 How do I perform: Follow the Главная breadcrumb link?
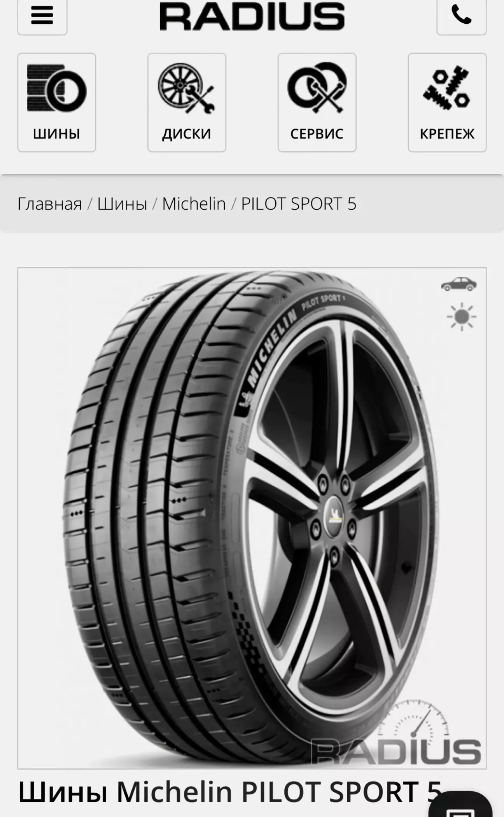tap(50, 203)
